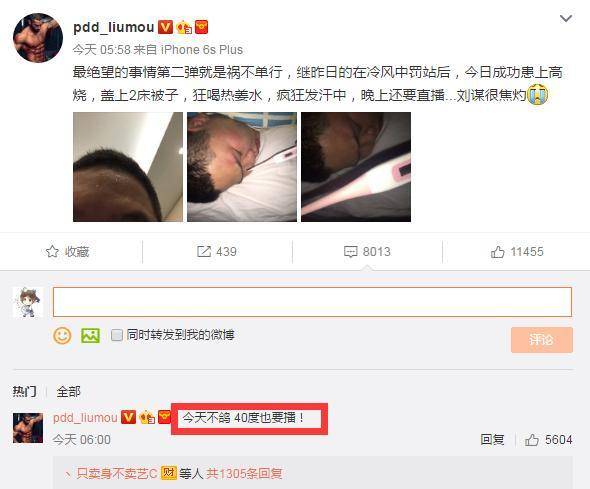Switch to the 热门 comments tab
The width and height of the screenshot is (590, 489).
[x=24, y=392]
